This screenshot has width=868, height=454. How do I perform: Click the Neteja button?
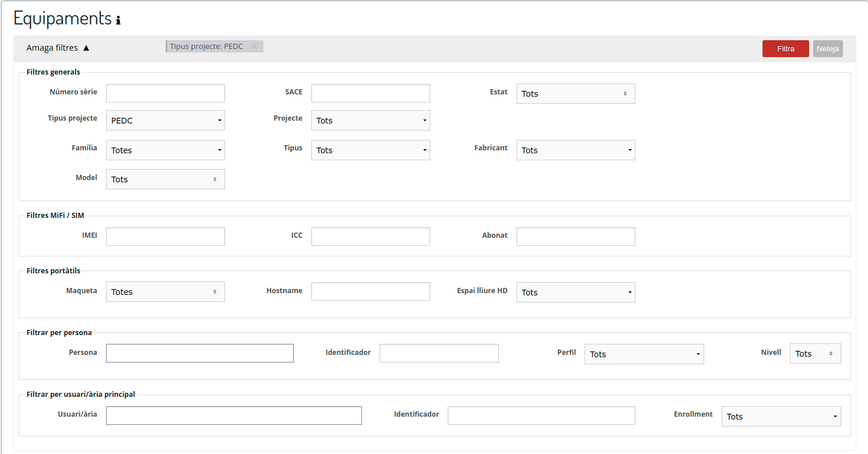(828, 49)
